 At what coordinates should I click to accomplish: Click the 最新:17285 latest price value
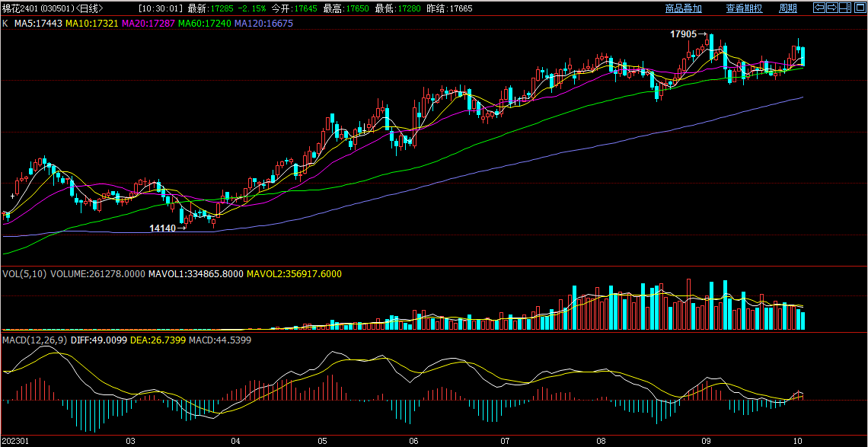212,8
